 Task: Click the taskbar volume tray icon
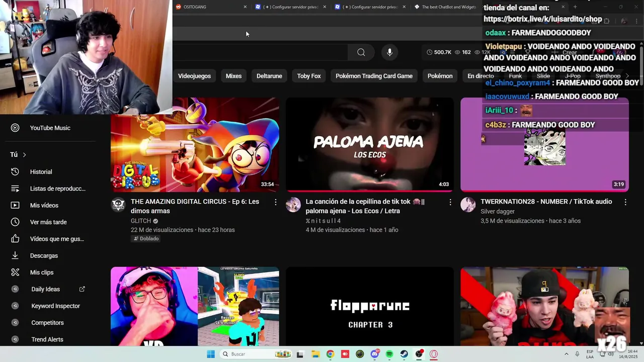(611, 354)
